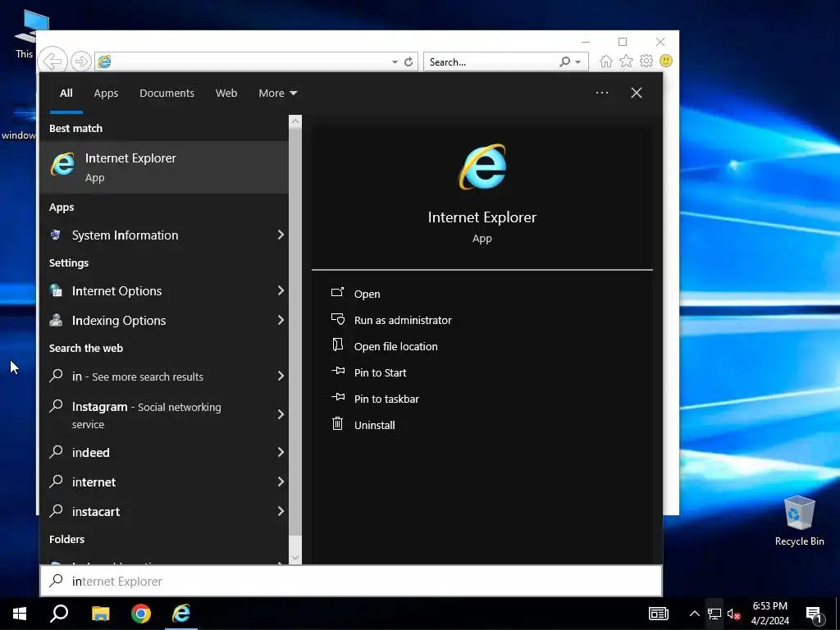This screenshot has width=840, height=630.
Task: Click Uninstall in the preview pane
Action: (374, 425)
